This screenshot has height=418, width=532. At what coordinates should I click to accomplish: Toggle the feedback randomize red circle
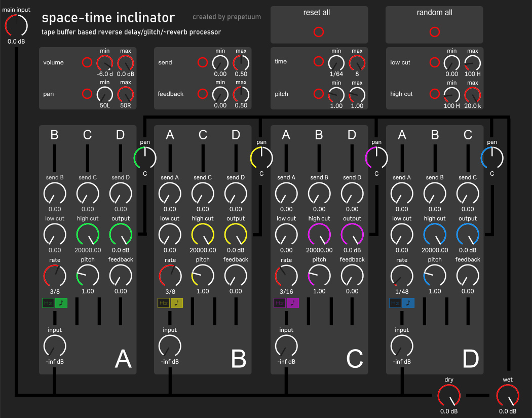point(202,94)
